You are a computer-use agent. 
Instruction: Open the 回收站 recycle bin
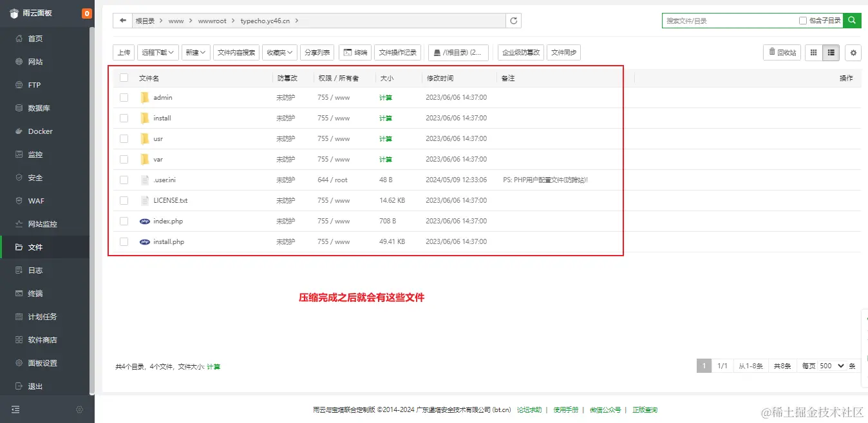tap(782, 52)
